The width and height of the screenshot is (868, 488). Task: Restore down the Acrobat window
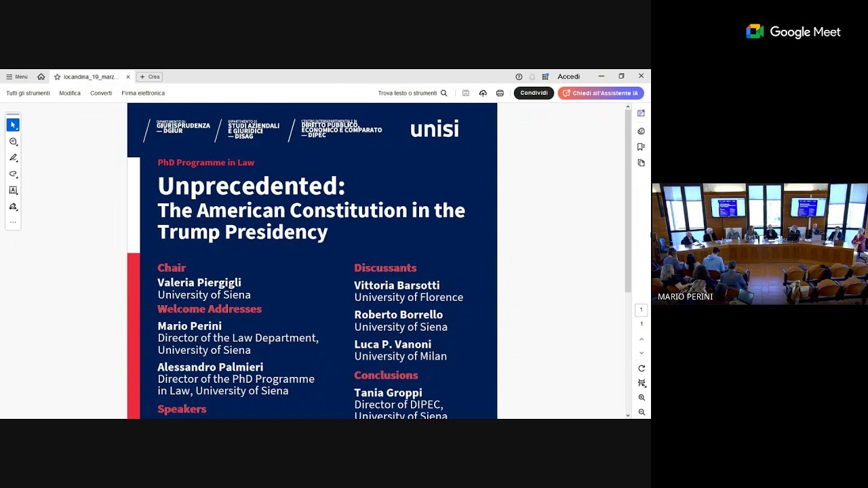click(x=621, y=77)
